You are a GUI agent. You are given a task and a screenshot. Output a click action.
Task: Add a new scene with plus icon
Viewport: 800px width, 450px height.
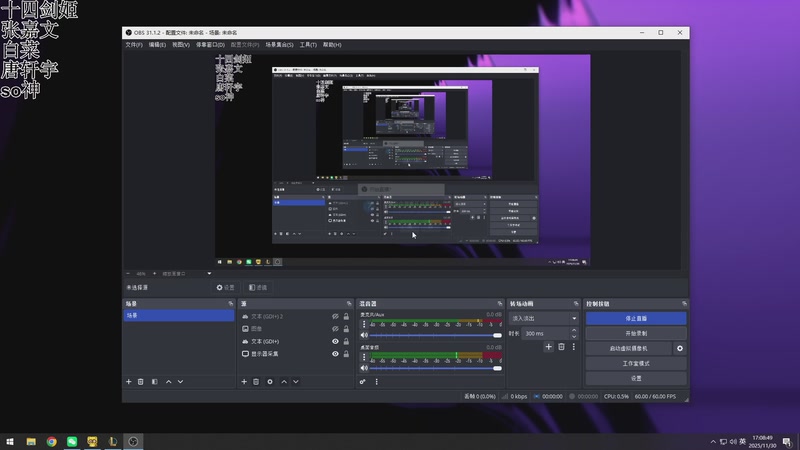point(129,382)
